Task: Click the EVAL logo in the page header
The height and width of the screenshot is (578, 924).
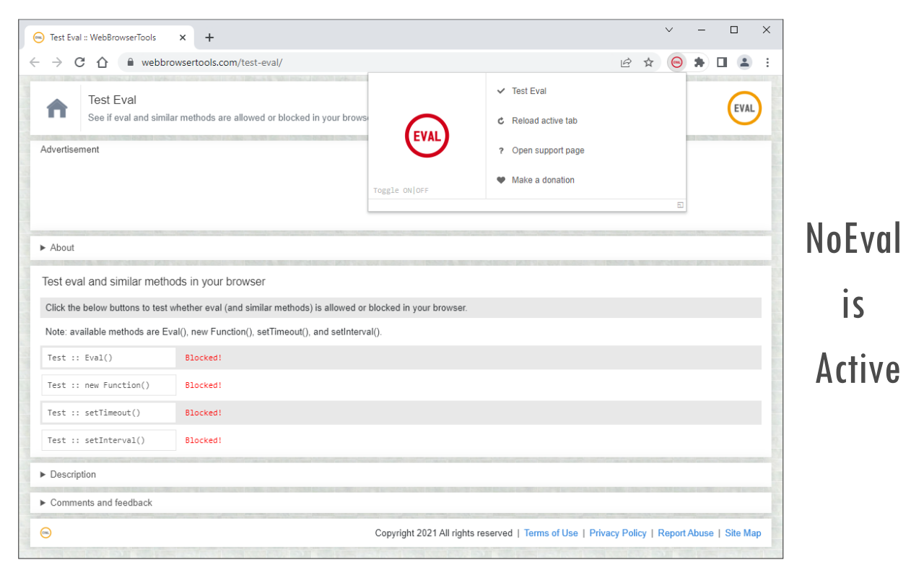Action: pyautogui.click(x=744, y=108)
